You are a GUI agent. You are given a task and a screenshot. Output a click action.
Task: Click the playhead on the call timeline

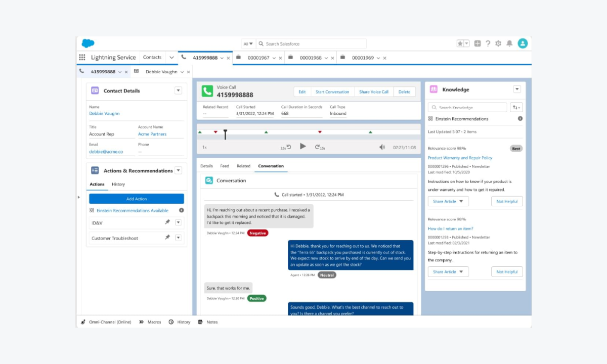[225, 134]
